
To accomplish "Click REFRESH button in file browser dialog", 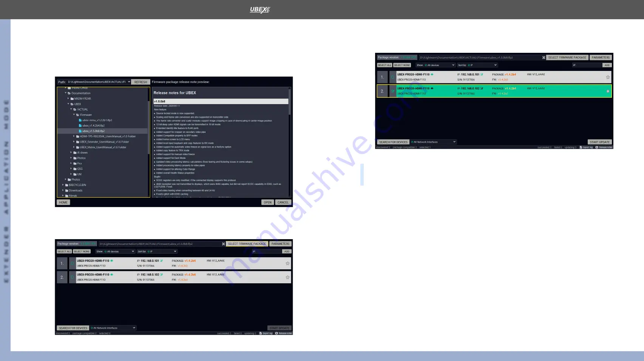I will pos(141,82).
